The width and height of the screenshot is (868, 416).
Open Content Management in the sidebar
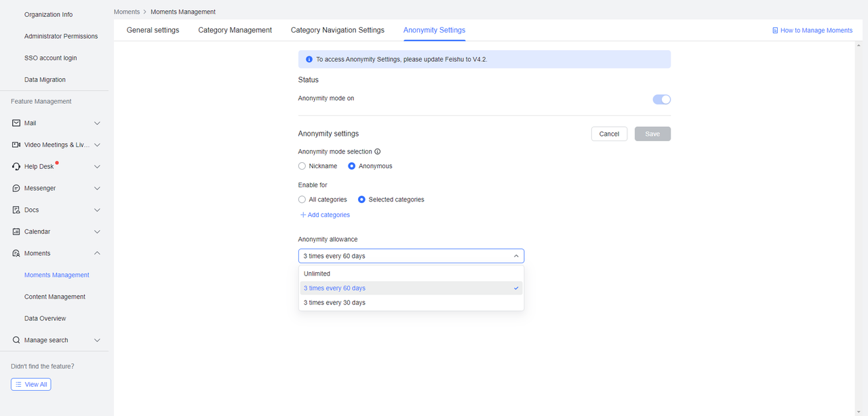(x=55, y=297)
